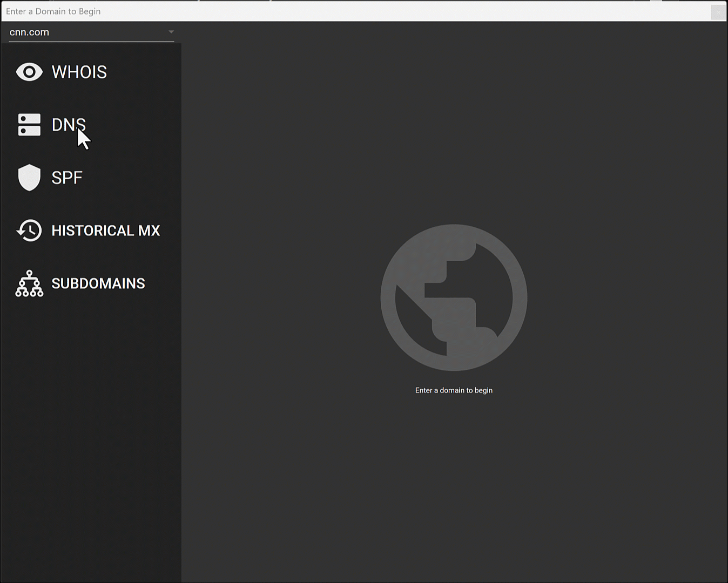Click the cnn.com text in the selector
This screenshot has width=728, height=583.
point(29,32)
